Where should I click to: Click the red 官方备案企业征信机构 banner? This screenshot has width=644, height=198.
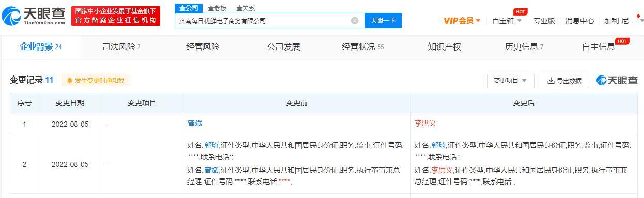pos(116,16)
